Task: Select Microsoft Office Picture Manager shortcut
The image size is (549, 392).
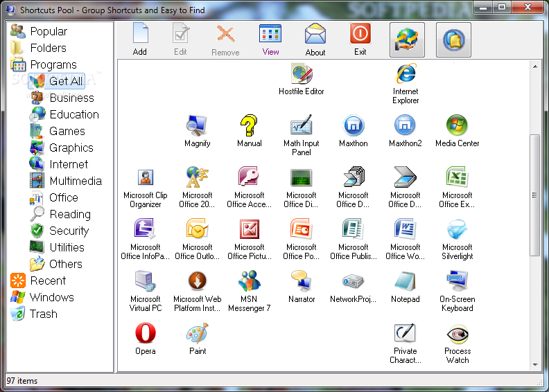Action: [x=250, y=240]
